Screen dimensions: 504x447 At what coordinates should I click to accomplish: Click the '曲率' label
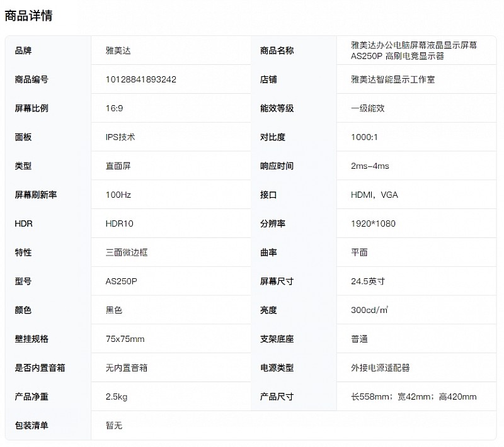[x=268, y=252]
